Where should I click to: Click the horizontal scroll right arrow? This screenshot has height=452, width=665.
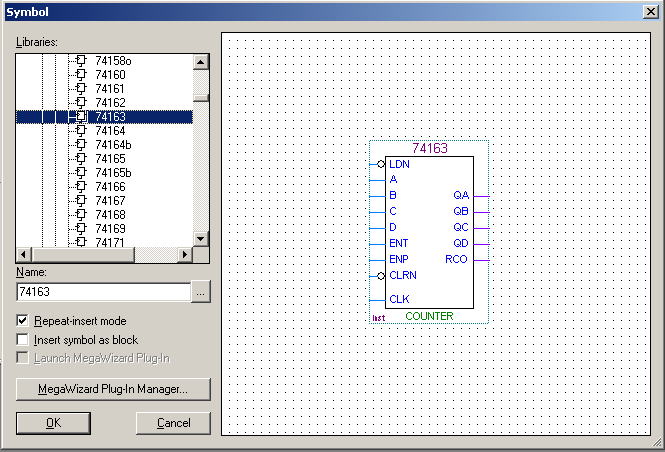184,254
